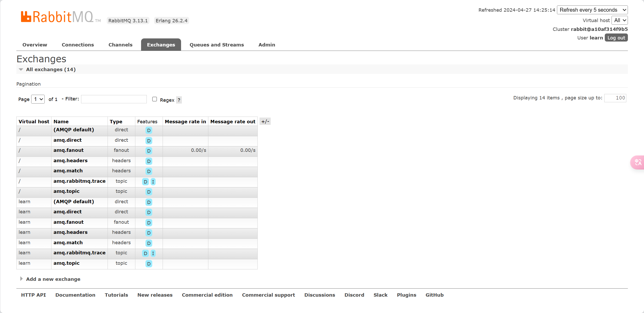Viewport: 644px width, 313px height.
Task: Click the Regex help question mark
Action: tap(179, 100)
